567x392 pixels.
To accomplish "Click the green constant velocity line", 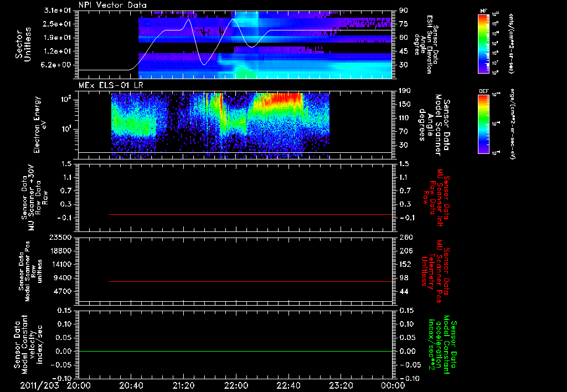I will click(x=235, y=351).
